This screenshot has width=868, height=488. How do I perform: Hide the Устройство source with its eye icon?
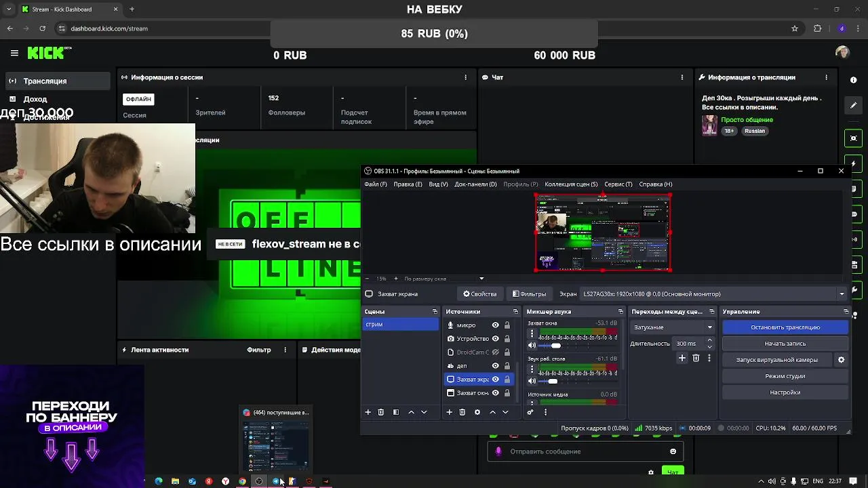[x=496, y=339]
